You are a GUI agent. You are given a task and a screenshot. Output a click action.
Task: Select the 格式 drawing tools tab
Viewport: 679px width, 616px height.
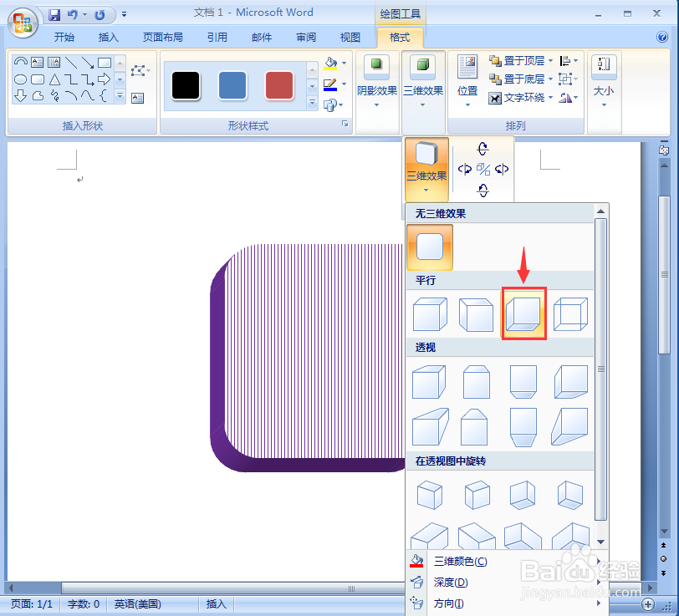point(400,38)
